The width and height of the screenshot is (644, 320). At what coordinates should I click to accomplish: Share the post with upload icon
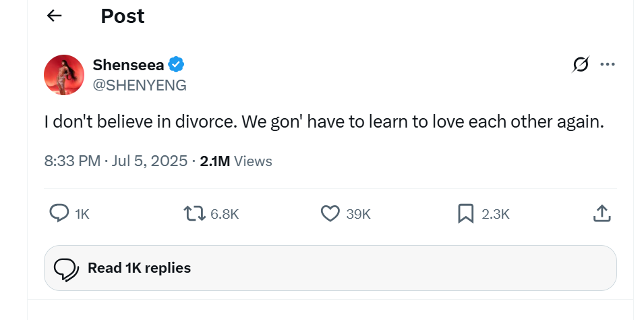602,213
